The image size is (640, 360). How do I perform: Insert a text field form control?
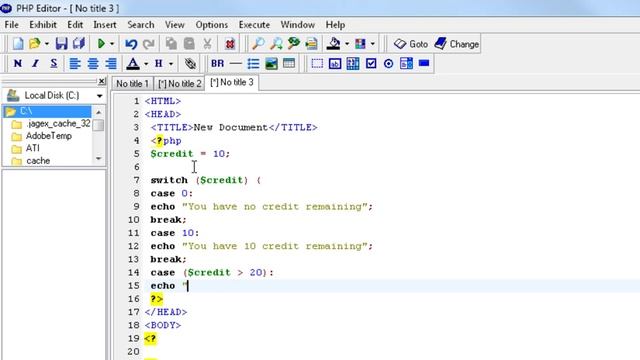pyautogui.click(x=335, y=63)
